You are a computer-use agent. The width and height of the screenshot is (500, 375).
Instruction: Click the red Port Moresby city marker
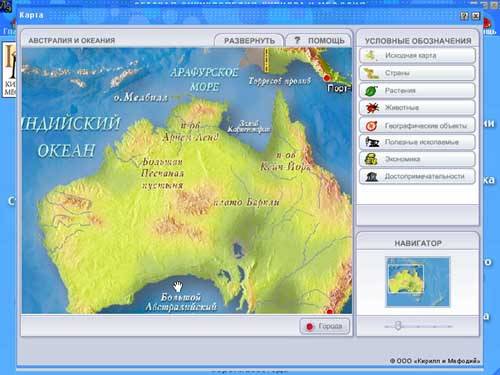pos(327,78)
